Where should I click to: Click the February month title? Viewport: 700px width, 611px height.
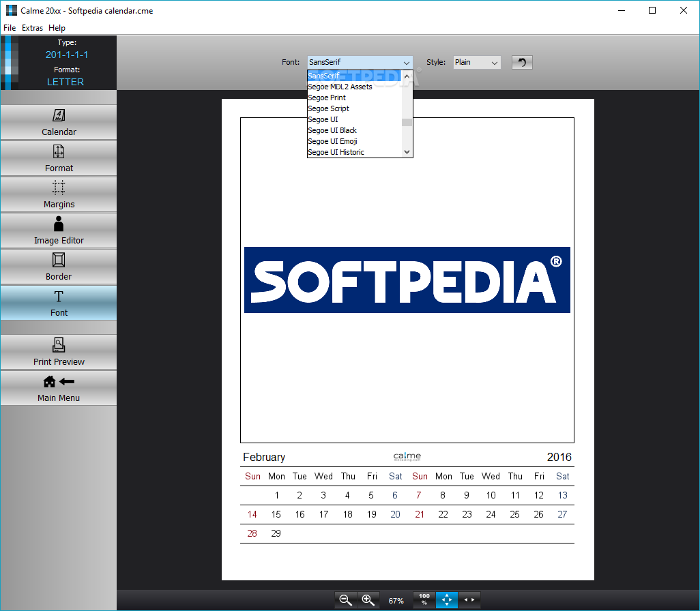click(x=264, y=457)
